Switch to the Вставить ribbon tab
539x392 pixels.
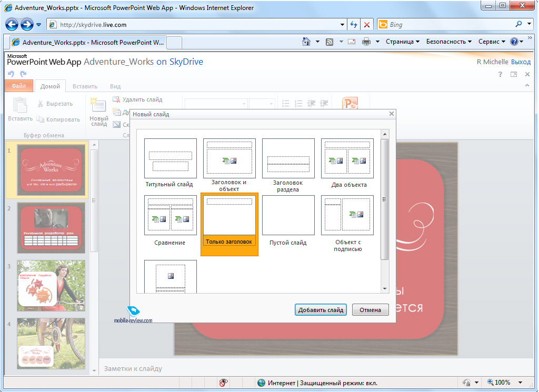pos(85,86)
